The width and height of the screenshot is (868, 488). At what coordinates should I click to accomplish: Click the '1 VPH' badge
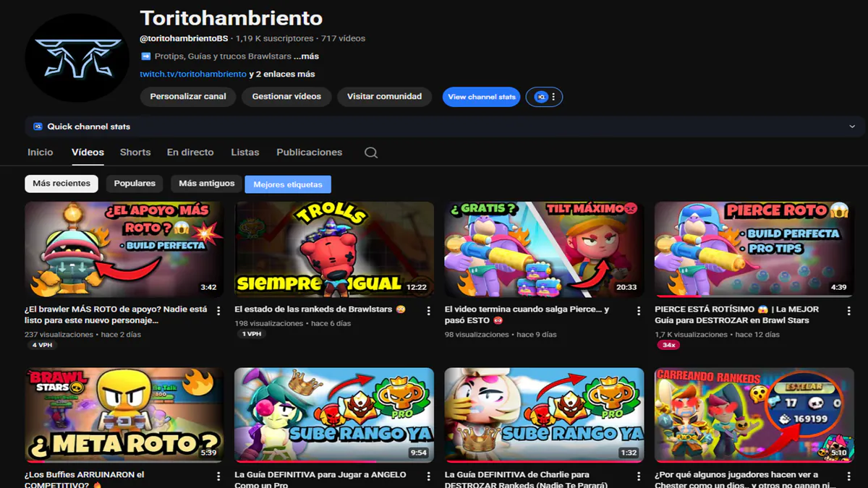click(x=252, y=334)
